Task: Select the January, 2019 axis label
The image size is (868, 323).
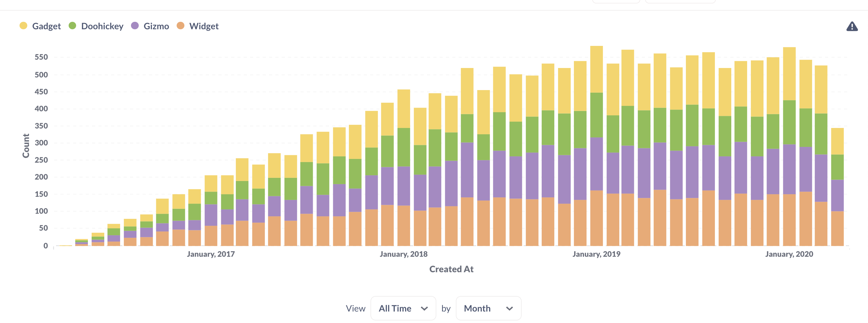Action: click(596, 254)
